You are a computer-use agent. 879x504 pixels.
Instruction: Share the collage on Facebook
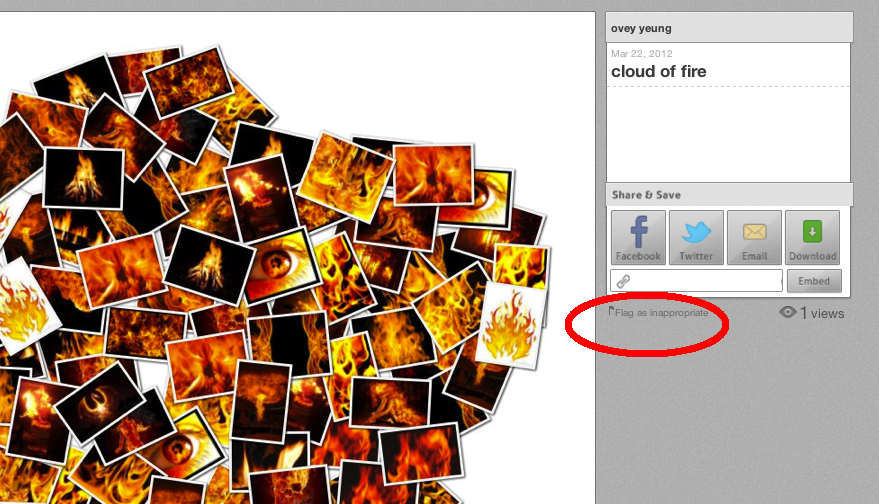tap(638, 237)
